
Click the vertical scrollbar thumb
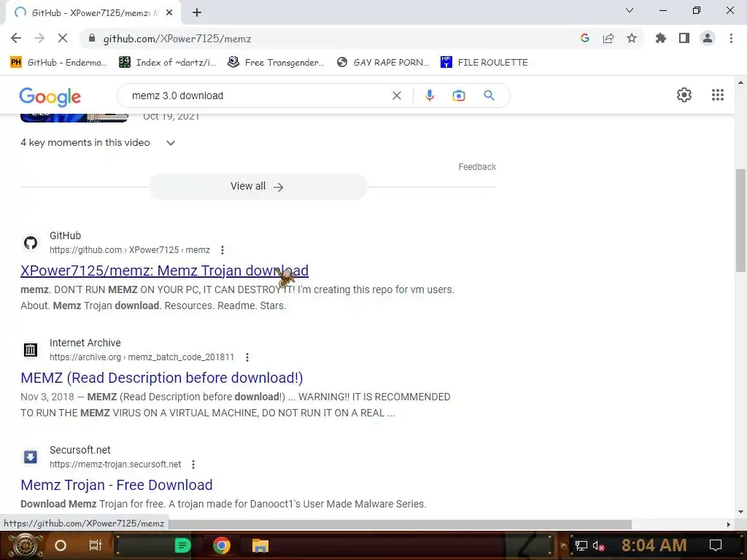click(x=740, y=220)
